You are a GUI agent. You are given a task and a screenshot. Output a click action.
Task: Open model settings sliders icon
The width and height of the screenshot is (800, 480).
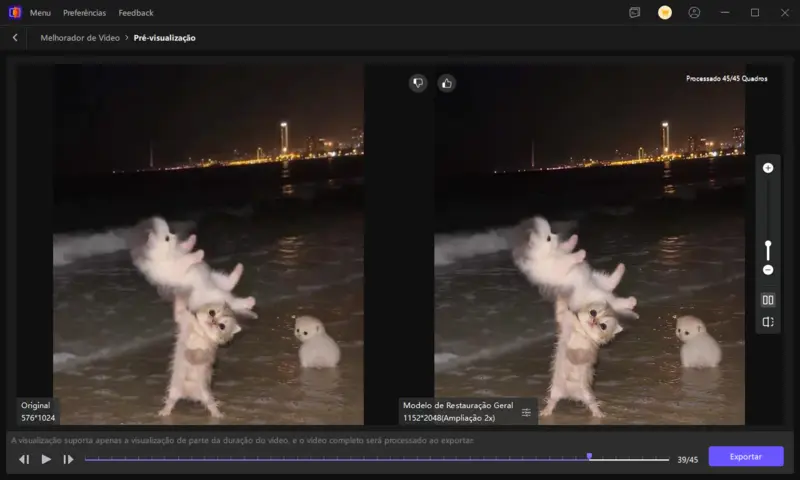coord(526,412)
